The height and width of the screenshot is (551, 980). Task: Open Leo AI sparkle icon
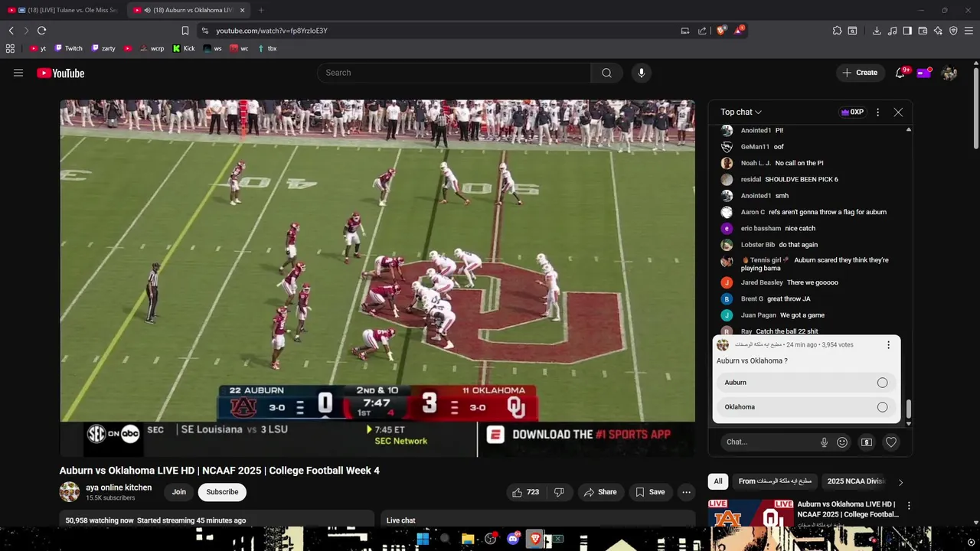tap(938, 31)
